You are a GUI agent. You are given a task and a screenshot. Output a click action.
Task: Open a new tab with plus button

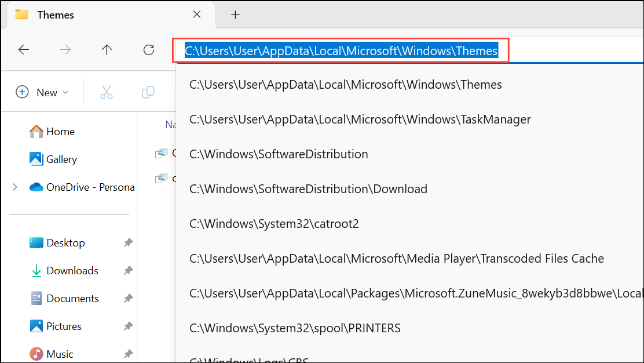(235, 15)
